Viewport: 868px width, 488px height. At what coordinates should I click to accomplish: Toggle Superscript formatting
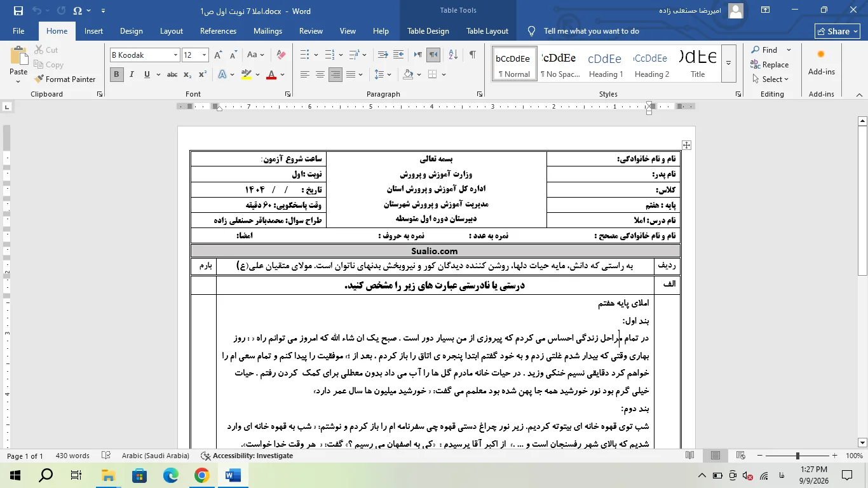click(x=203, y=74)
